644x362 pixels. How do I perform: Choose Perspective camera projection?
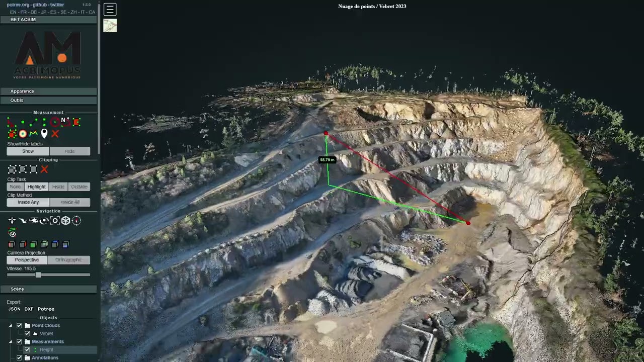click(x=27, y=260)
